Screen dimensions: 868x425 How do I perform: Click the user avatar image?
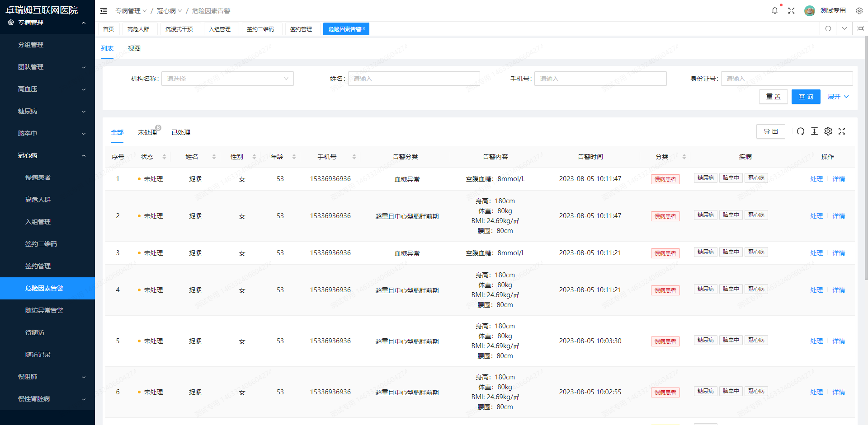point(810,10)
